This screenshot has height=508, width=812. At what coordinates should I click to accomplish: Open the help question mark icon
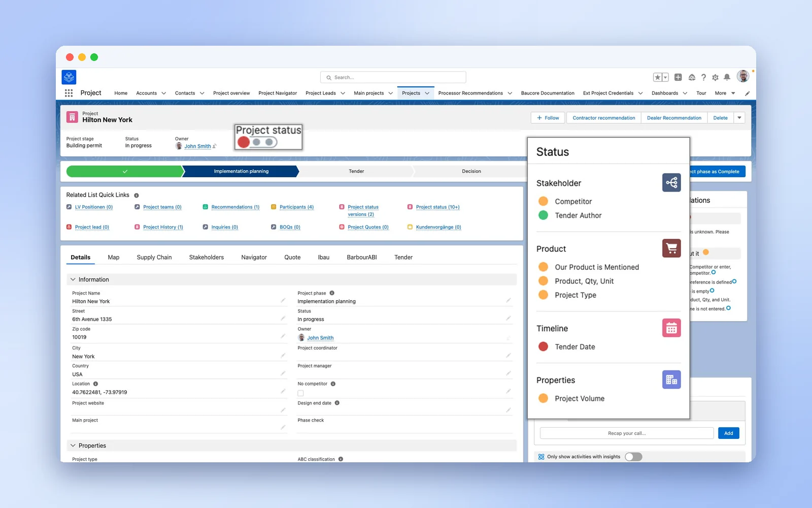point(703,77)
